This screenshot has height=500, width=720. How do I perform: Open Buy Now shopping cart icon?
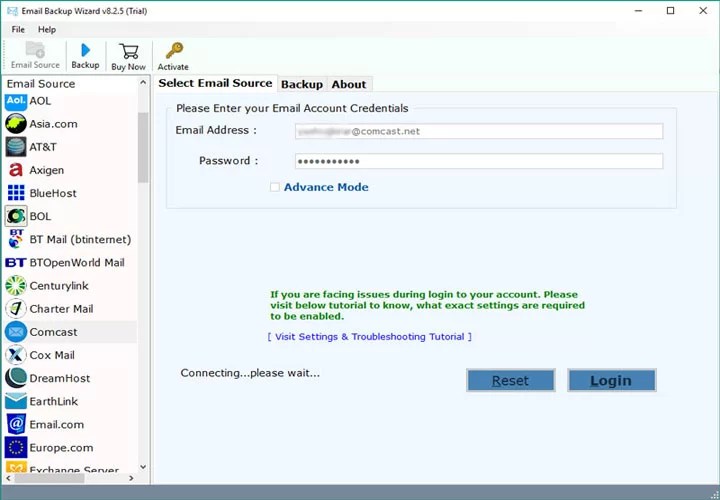[129, 51]
